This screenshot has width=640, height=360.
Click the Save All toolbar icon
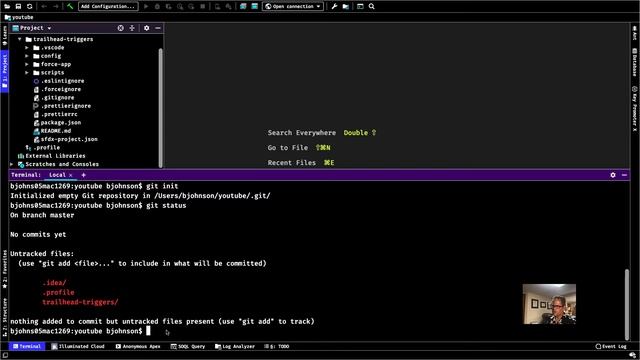(x=18, y=7)
